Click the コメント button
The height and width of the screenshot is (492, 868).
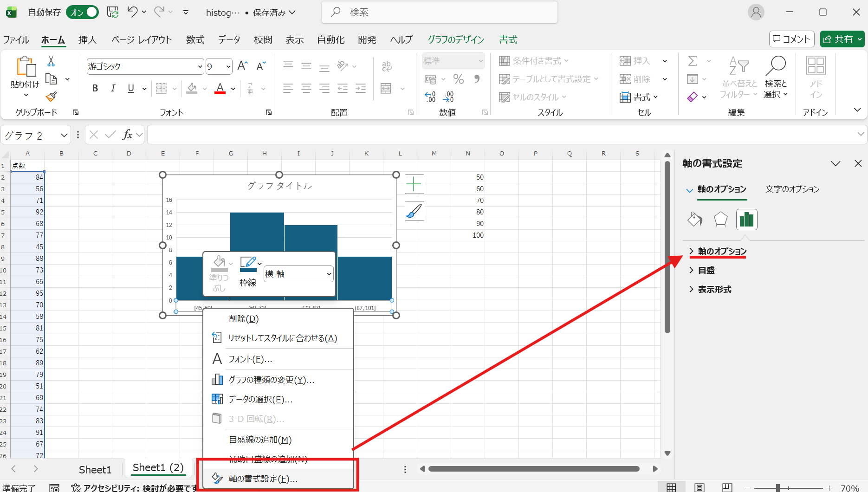[792, 39]
